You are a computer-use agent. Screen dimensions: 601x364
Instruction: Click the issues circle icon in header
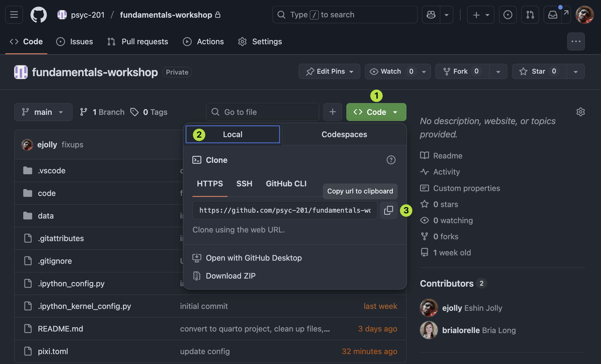pyautogui.click(x=508, y=15)
